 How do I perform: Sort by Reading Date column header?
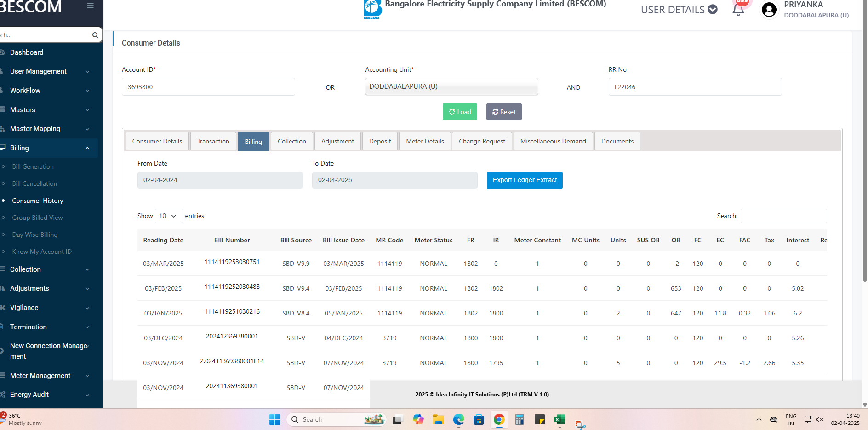(x=163, y=240)
